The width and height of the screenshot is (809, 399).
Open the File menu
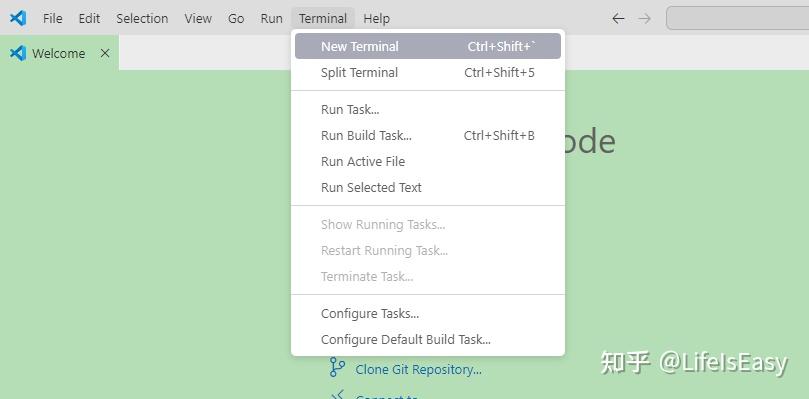click(53, 19)
